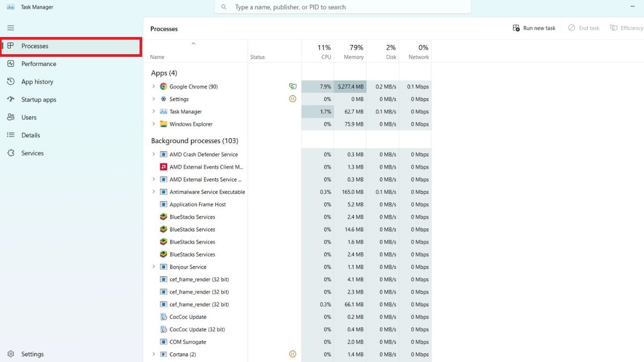Select the AMD External Events Service row
This screenshot has height=362, width=644.
[x=288, y=180]
